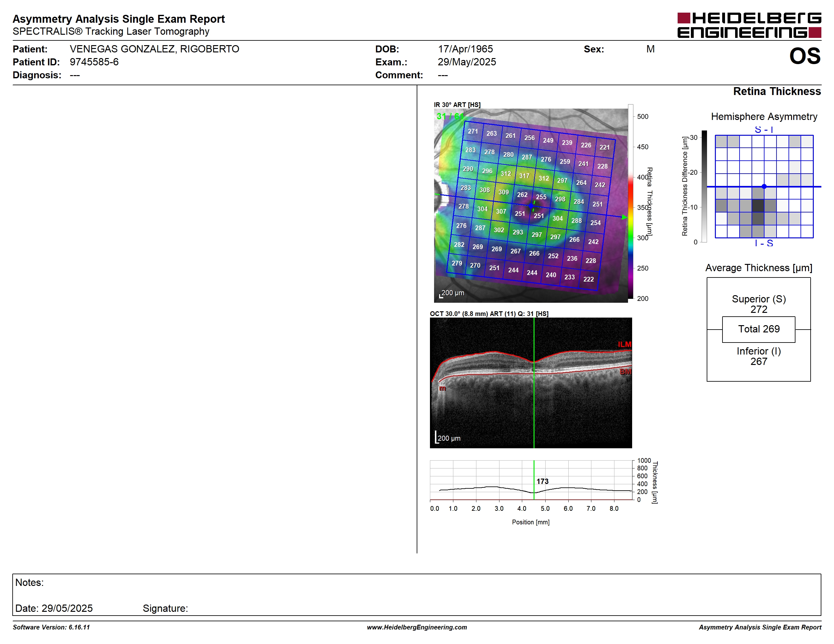Click thickness map cell 259

(x=565, y=162)
